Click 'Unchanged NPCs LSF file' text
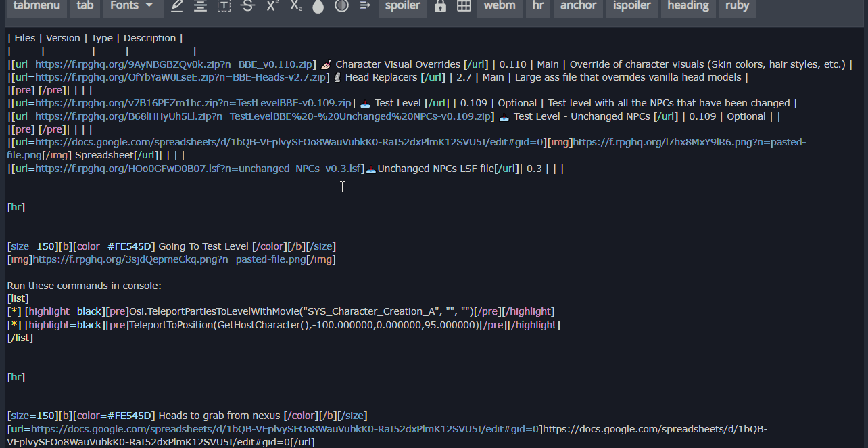 pyautogui.click(x=435, y=169)
